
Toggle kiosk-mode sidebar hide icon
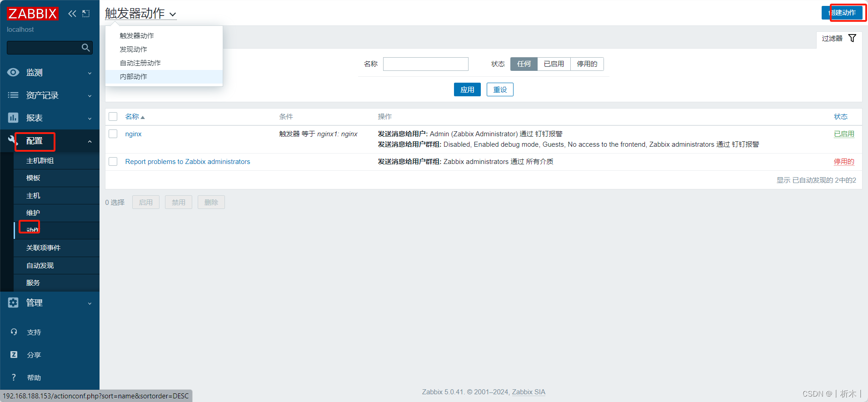86,14
